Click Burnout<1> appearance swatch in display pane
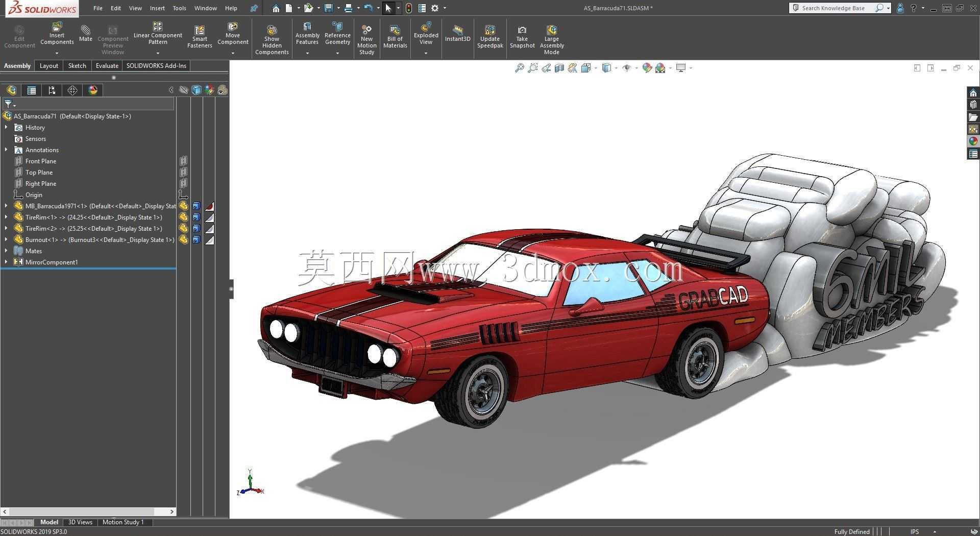This screenshot has width=980, height=536. pyautogui.click(x=209, y=240)
